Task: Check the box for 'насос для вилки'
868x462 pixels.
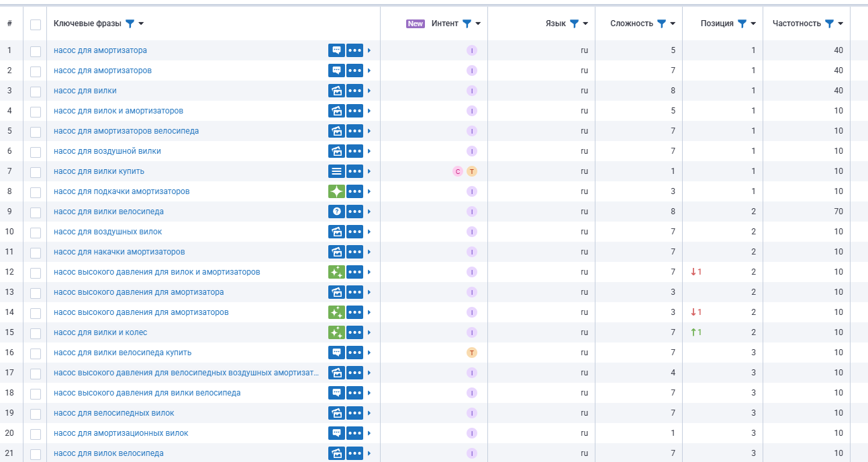Action: (x=36, y=91)
